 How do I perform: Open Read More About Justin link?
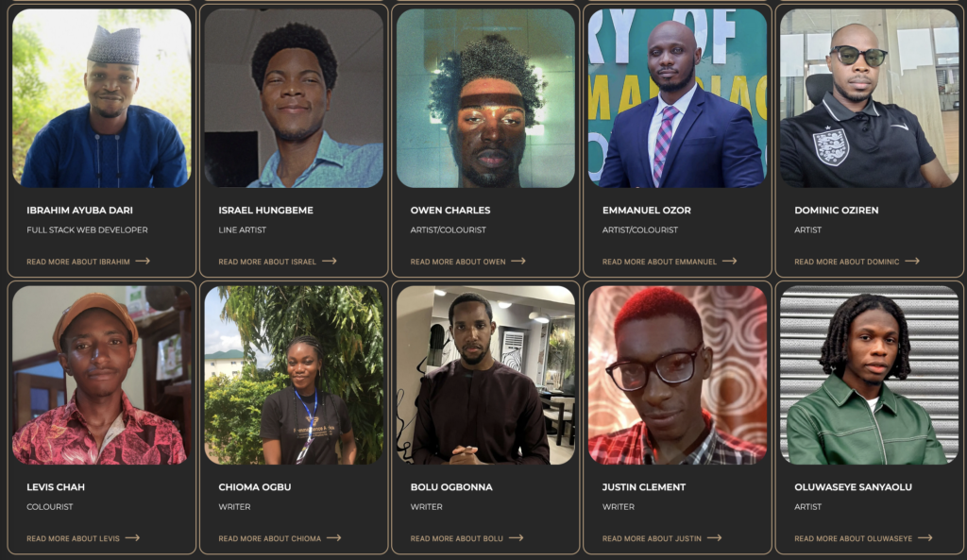(x=652, y=538)
